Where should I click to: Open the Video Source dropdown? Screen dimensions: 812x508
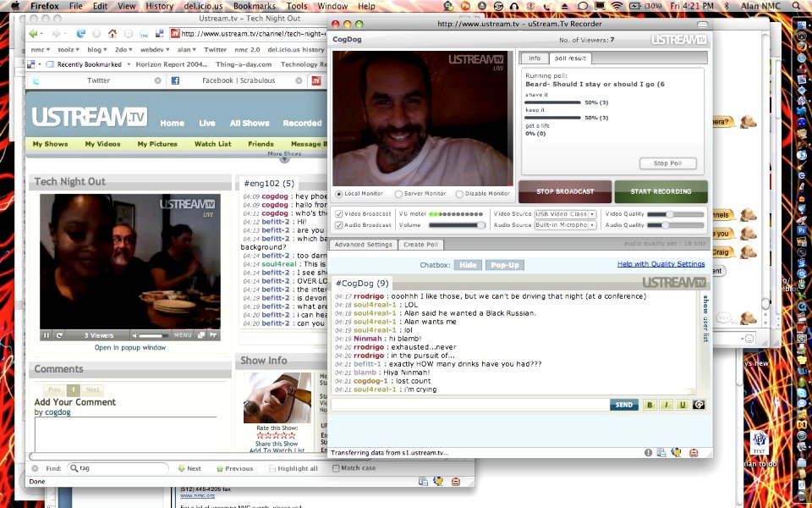click(565, 213)
